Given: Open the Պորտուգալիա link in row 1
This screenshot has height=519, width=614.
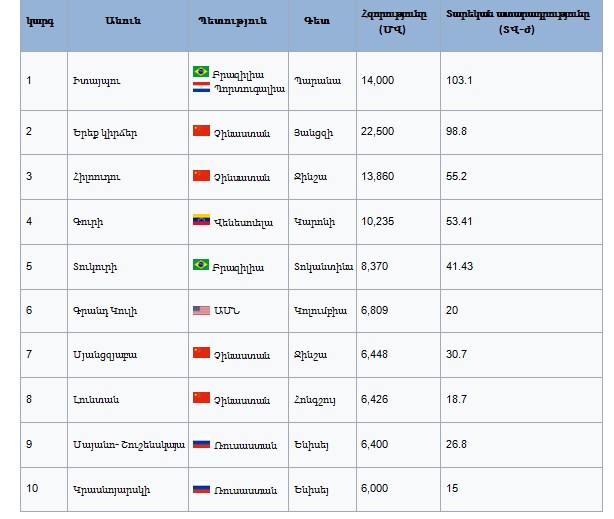Looking at the screenshot, I should click(x=249, y=88).
